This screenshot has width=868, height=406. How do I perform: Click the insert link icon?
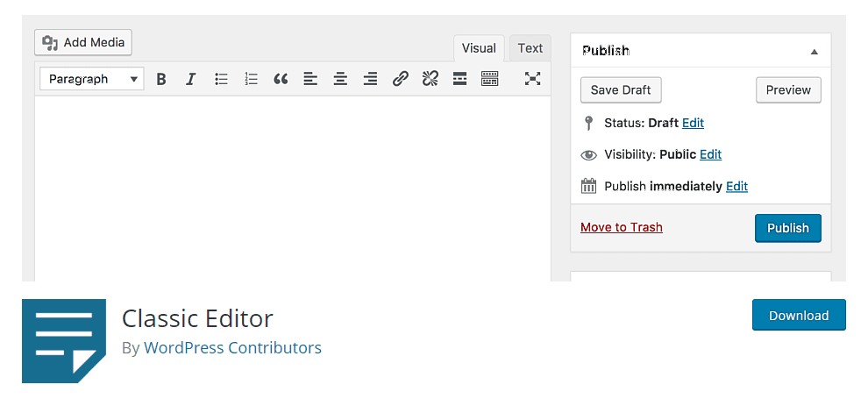coord(400,79)
